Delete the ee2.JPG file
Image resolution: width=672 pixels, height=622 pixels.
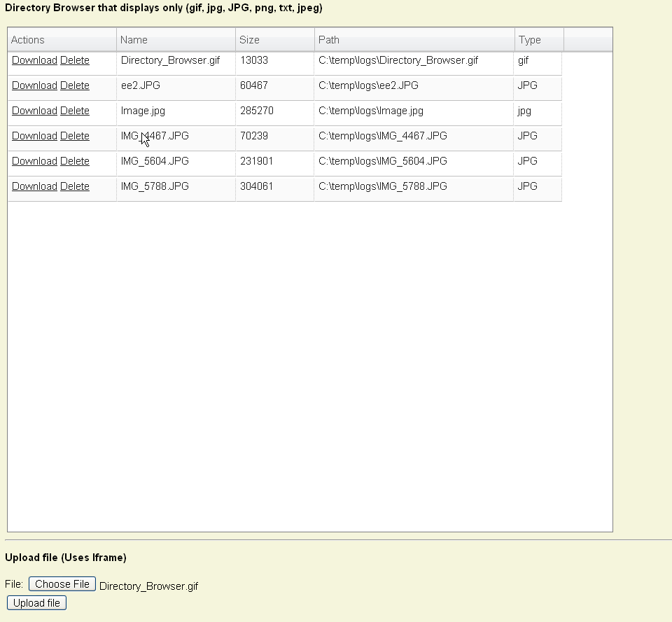click(76, 85)
